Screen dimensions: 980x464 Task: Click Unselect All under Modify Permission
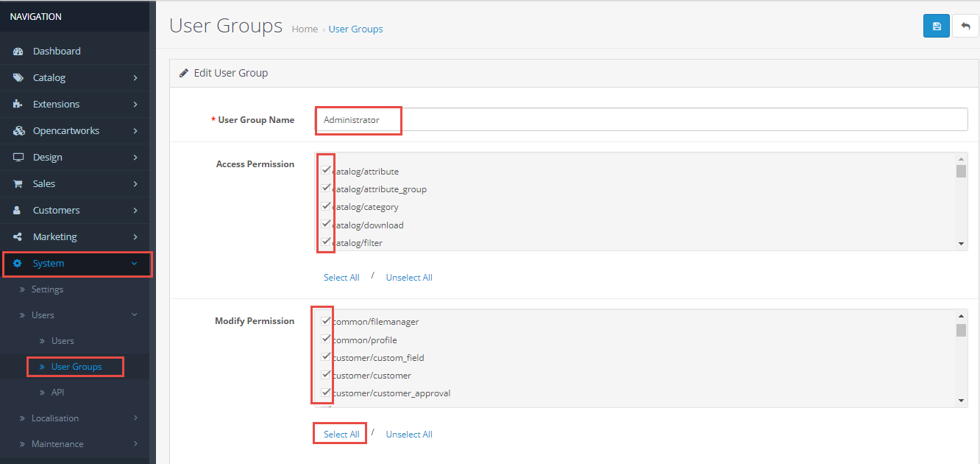409,435
